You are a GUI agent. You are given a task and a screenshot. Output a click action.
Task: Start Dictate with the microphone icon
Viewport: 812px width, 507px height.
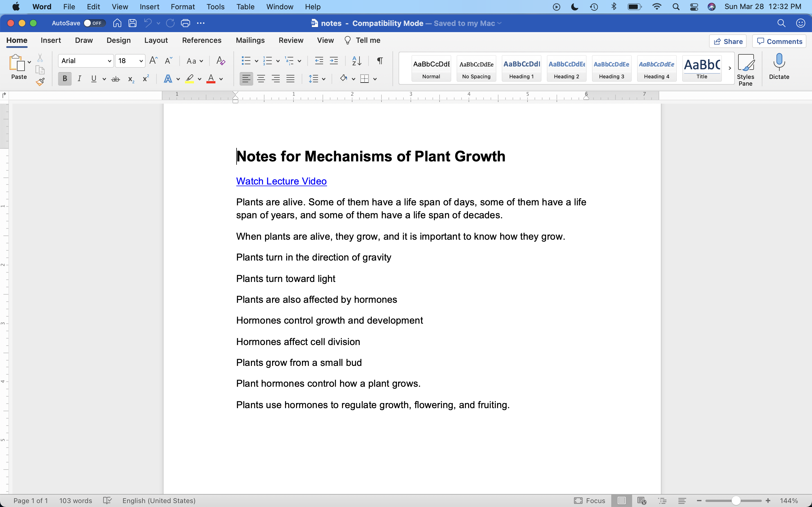[779, 66]
